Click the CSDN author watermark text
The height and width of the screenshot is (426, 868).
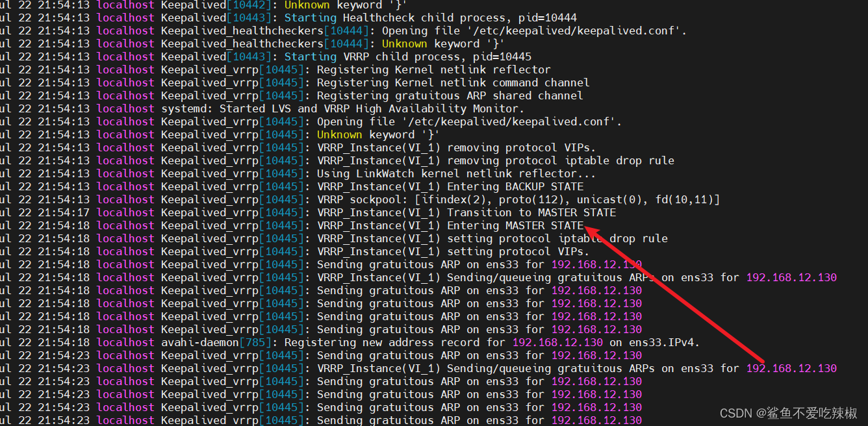point(797,413)
